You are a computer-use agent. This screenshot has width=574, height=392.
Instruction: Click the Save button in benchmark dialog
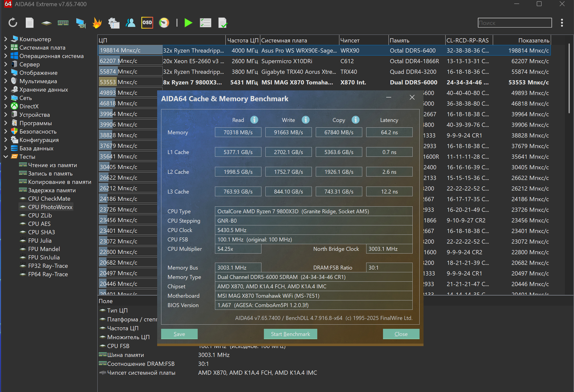pyautogui.click(x=179, y=334)
